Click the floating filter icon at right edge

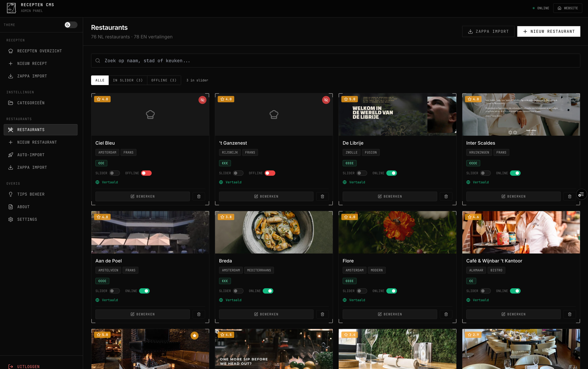(x=581, y=194)
